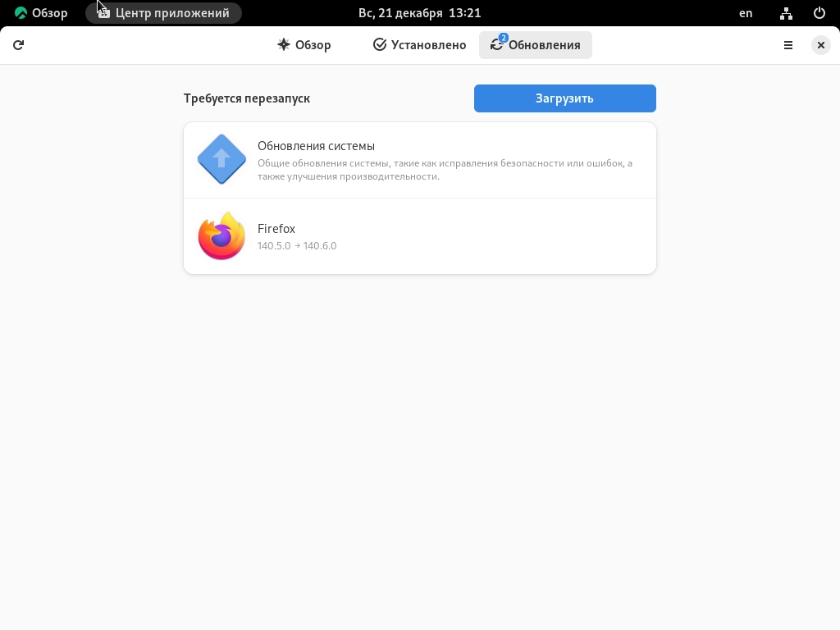Viewport: 840px width, 630px height.
Task: Click the Firefox version 140.5.0 → 140.6.0 text
Action: coord(297,246)
